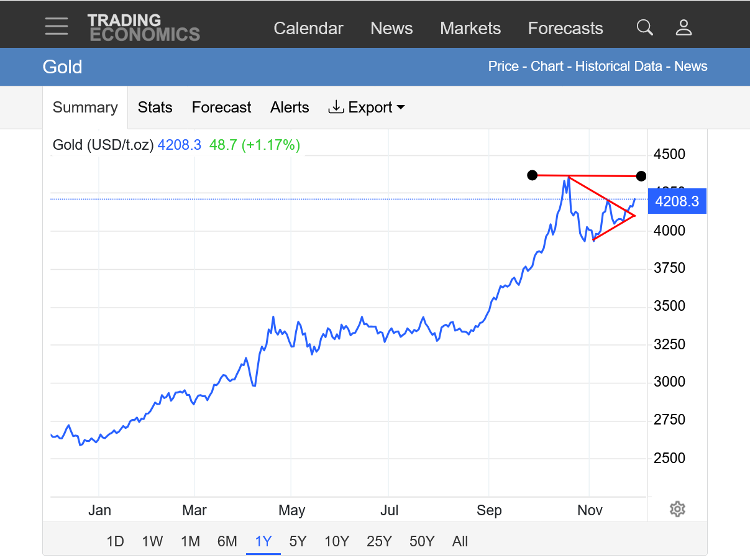Select the 1D time range
The image size is (750, 560).
click(115, 541)
